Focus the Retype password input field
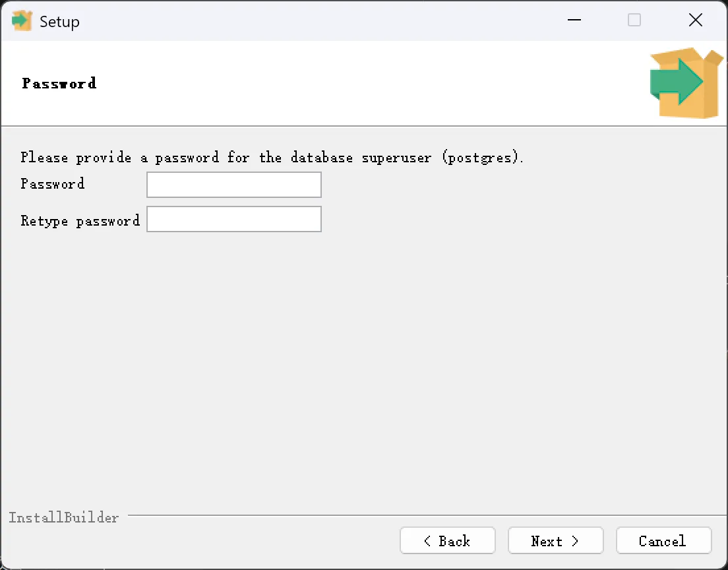The image size is (728, 570). point(234,219)
